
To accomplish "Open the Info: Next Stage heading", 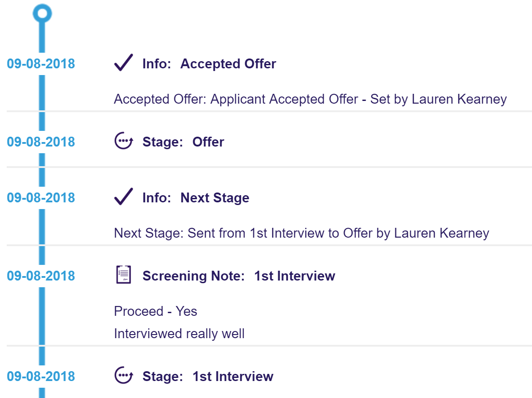I will click(196, 197).
